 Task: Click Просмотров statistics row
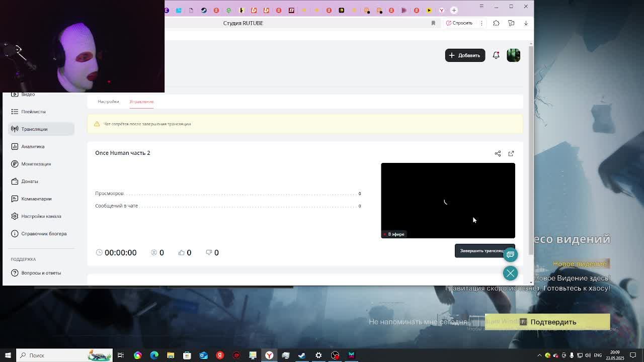click(x=228, y=194)
